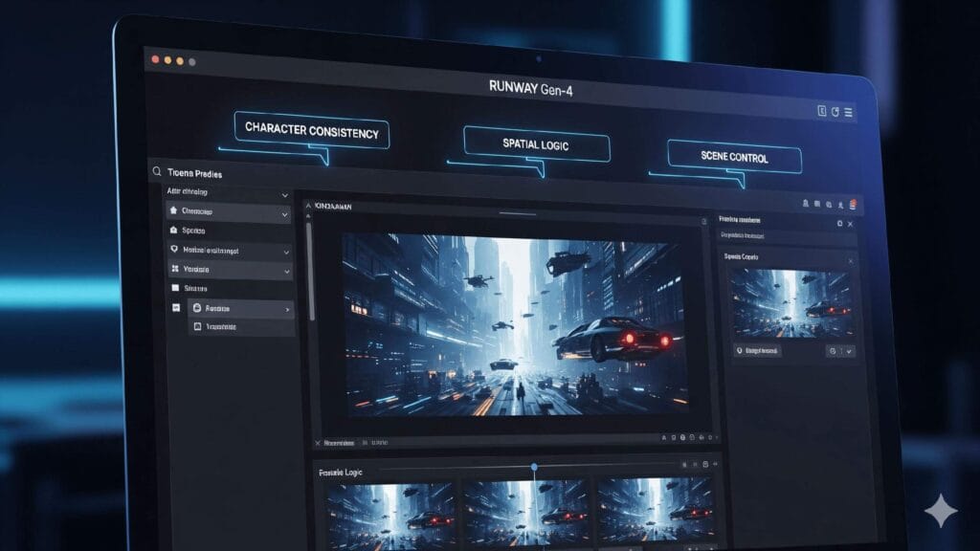
Task: Collapse the viewer header using its up caret
Action: [x=308, y=205]
